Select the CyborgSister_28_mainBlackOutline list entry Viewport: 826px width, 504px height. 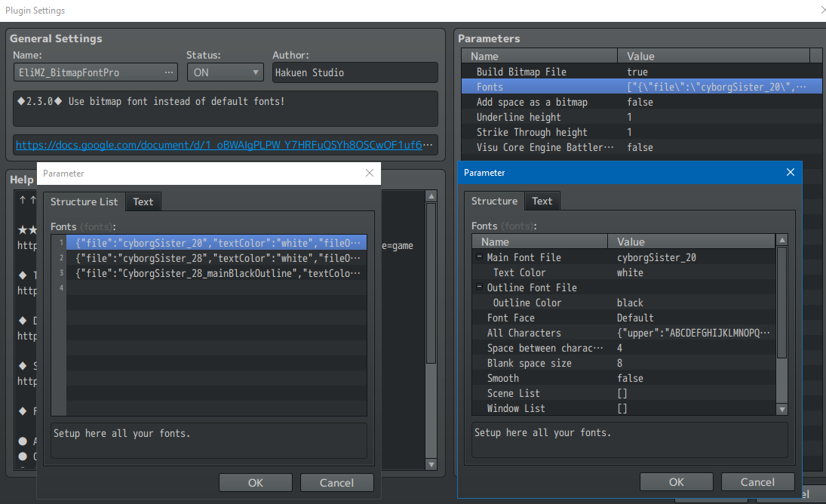coord(216,273)
